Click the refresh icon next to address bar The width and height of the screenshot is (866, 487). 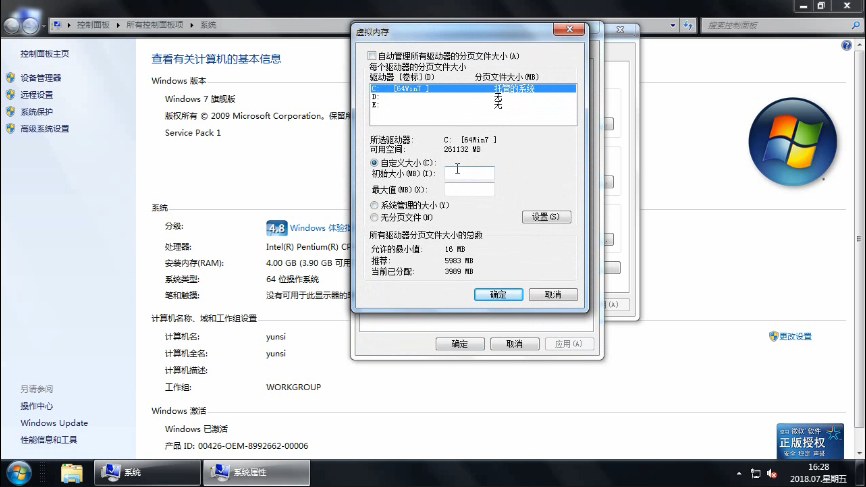[688, 25]
